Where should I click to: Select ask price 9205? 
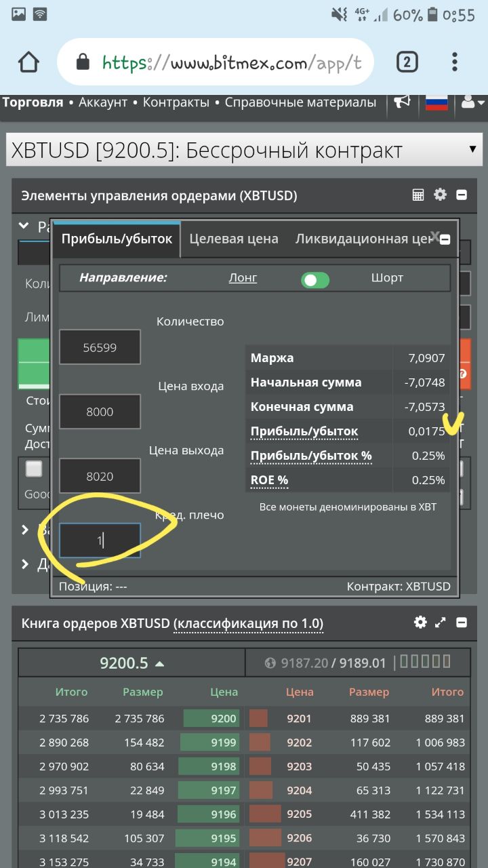tap(300, 814)
